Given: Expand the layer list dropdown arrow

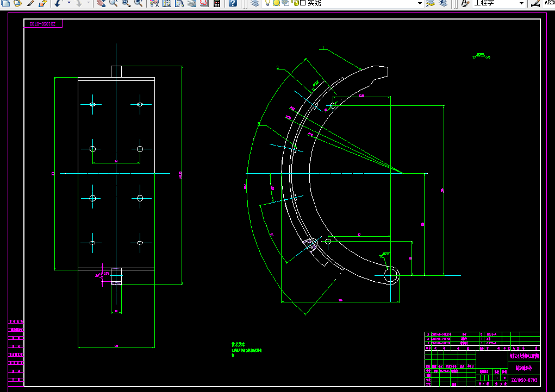Looking at the screenshot, I should coord(420,3).
